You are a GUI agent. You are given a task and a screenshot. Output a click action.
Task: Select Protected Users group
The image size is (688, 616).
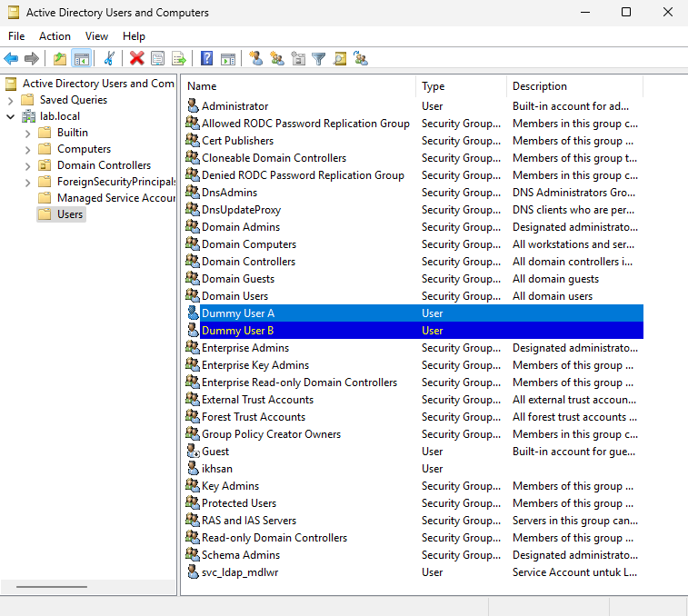239,503
